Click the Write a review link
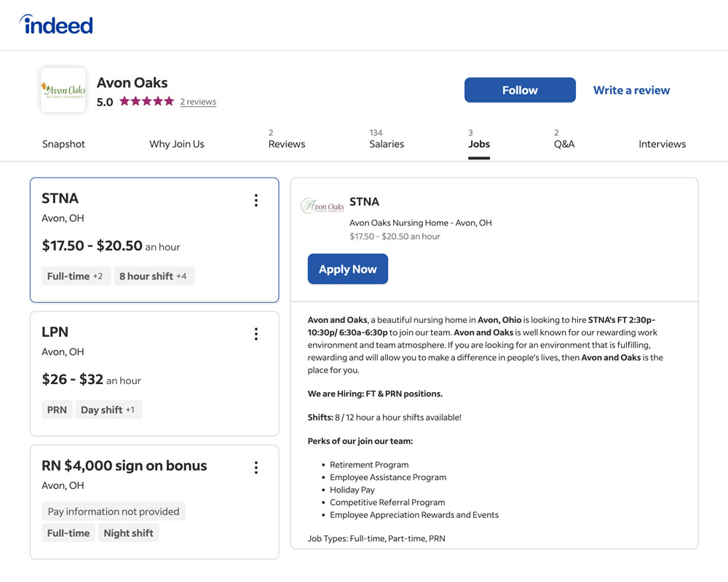This screenshot has height=582, width=728. [x=631, y=90]
